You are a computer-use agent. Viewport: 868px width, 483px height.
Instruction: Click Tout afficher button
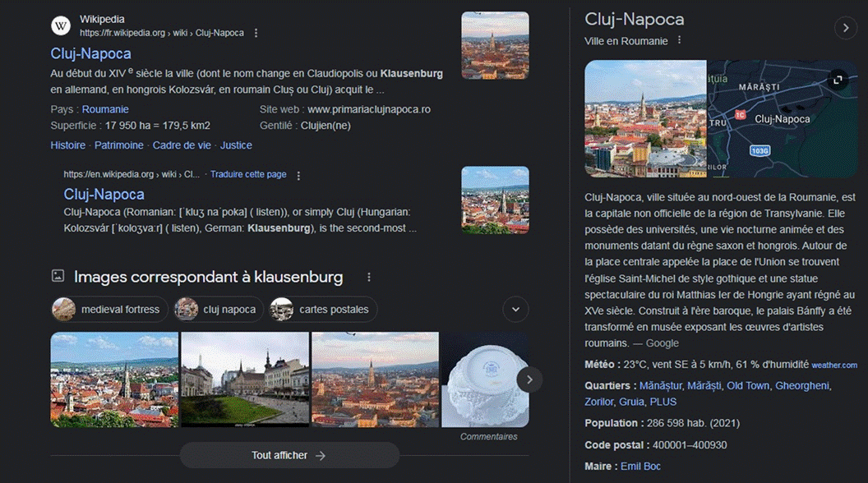click(289, 455)
